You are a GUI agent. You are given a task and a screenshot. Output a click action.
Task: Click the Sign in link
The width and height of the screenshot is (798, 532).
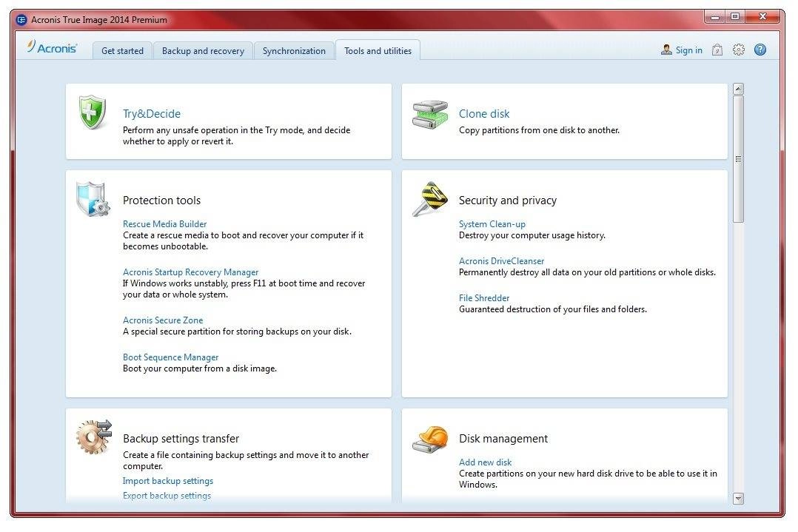coord(688,50)
